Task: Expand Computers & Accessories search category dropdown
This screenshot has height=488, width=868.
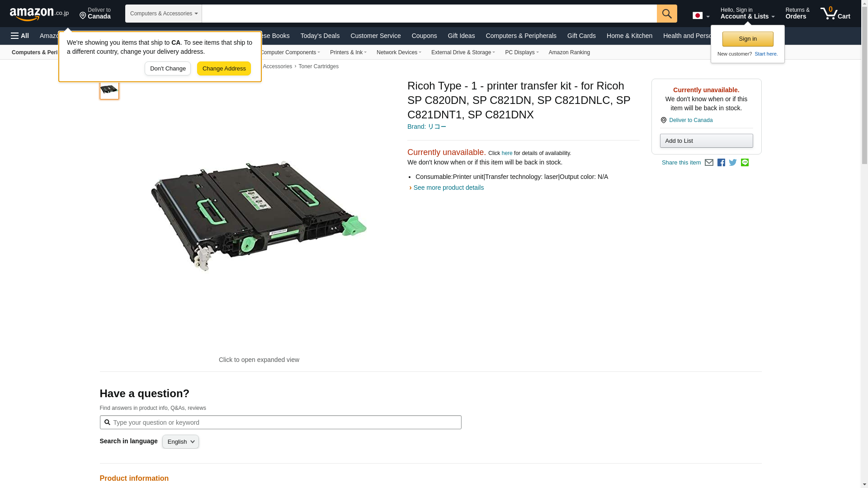Action: click(x=164, y=14)
